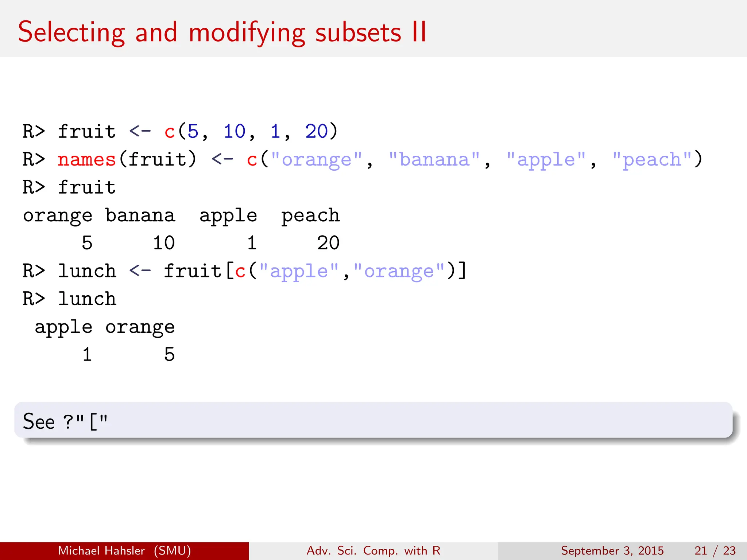This screenshot has width=747, height=560.
Task: Click the value 5 in the lunch output
Action: (x=170, y=354)
